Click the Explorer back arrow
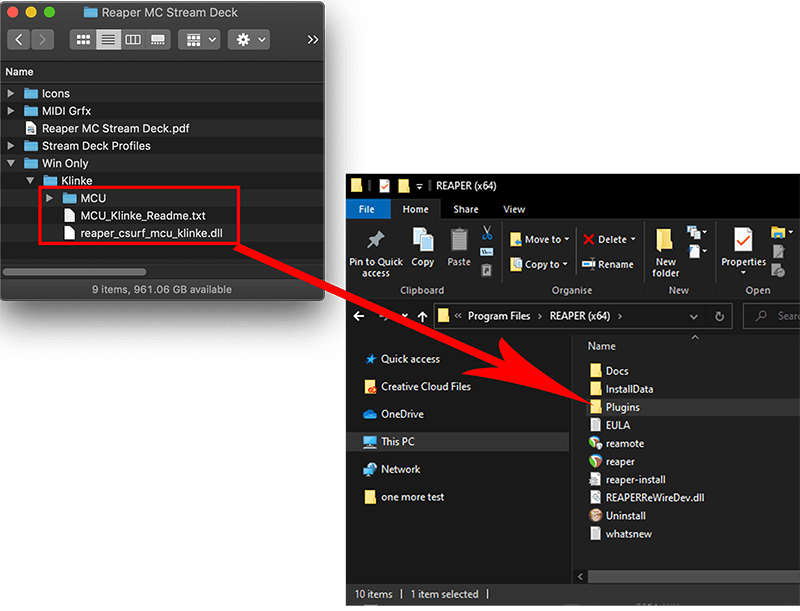Screen dimensions: 800x611 click(x=359, y=316)
